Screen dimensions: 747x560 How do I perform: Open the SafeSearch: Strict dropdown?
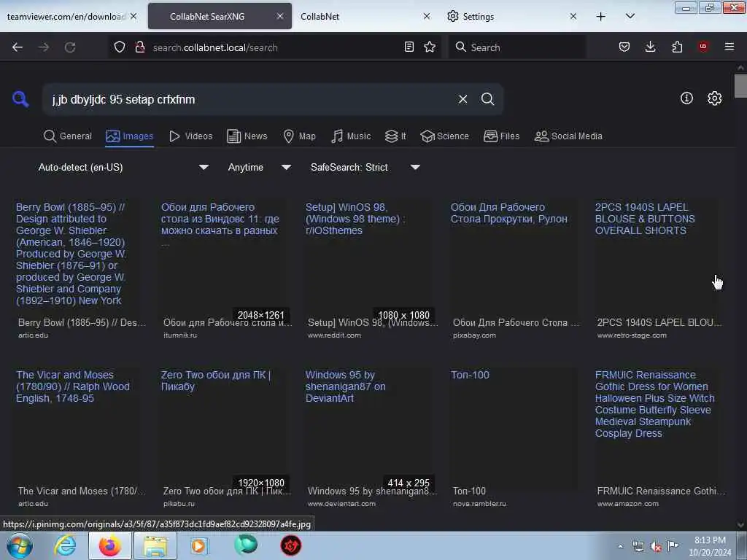click(365, 167)
